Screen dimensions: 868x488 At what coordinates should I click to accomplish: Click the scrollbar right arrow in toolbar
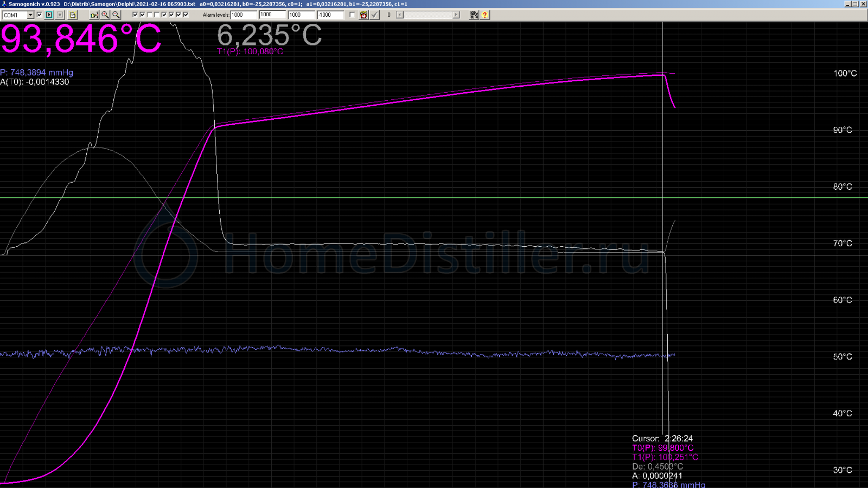456,15
